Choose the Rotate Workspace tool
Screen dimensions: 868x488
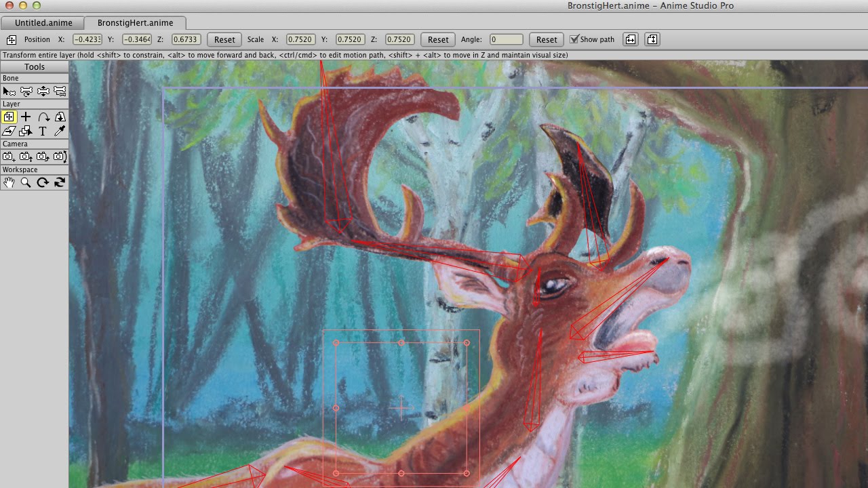pos(43,182)
